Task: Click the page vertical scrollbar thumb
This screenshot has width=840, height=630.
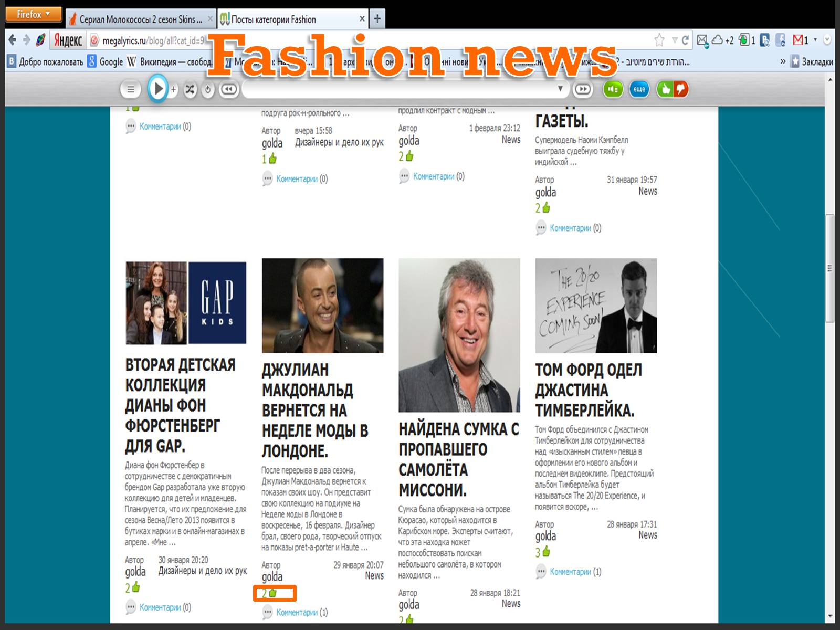Action: point(829,268)
